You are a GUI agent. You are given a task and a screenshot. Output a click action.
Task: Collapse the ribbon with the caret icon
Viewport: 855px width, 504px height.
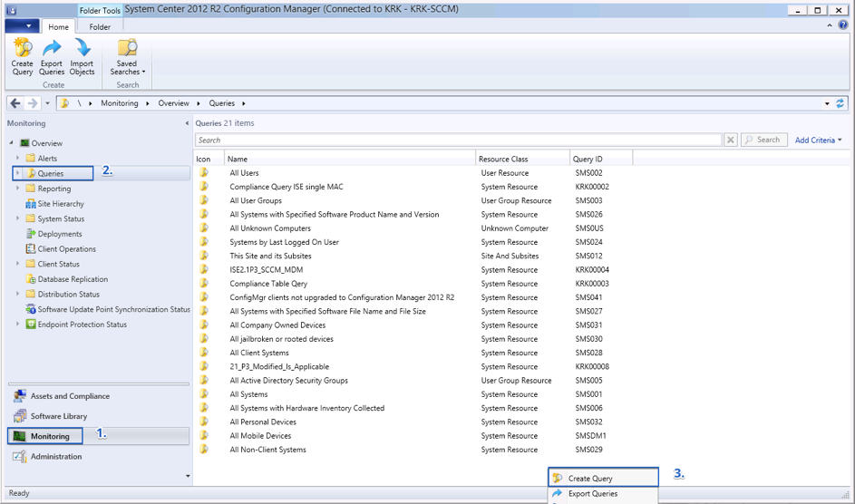click(830, 25)
